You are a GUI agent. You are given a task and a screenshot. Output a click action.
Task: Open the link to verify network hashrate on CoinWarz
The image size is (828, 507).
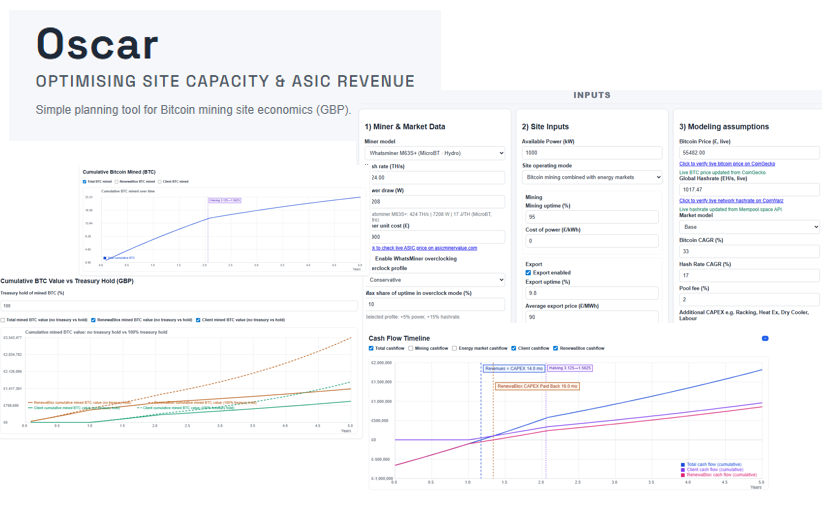[731, 201]
